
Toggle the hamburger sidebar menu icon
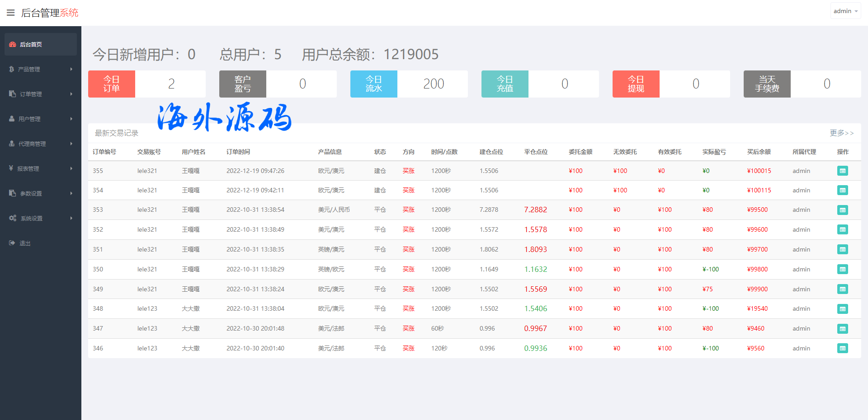(10, 13)
